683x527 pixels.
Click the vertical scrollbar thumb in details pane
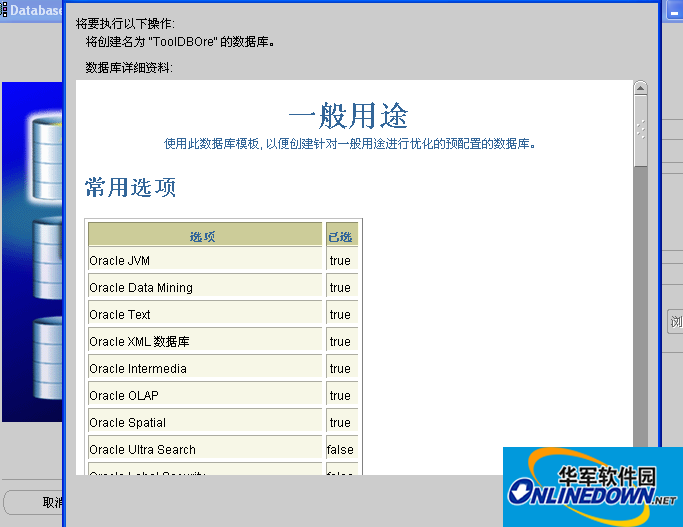(640, 131)
